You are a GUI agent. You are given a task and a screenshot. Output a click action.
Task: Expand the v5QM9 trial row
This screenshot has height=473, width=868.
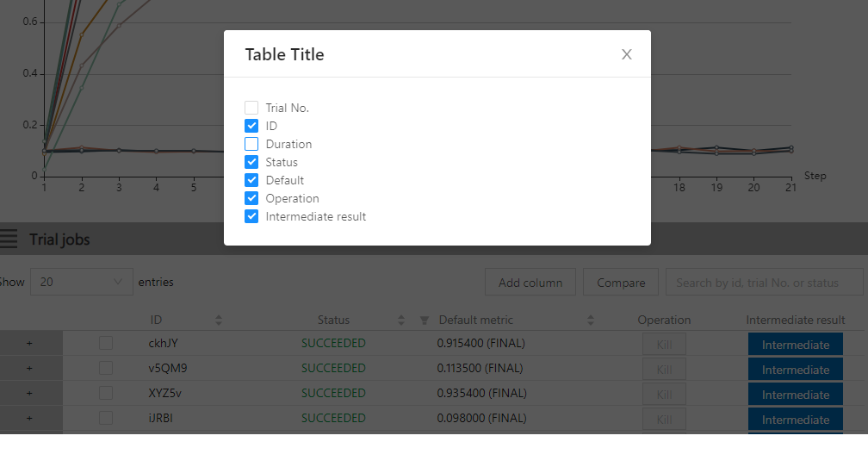coord(29,368)
